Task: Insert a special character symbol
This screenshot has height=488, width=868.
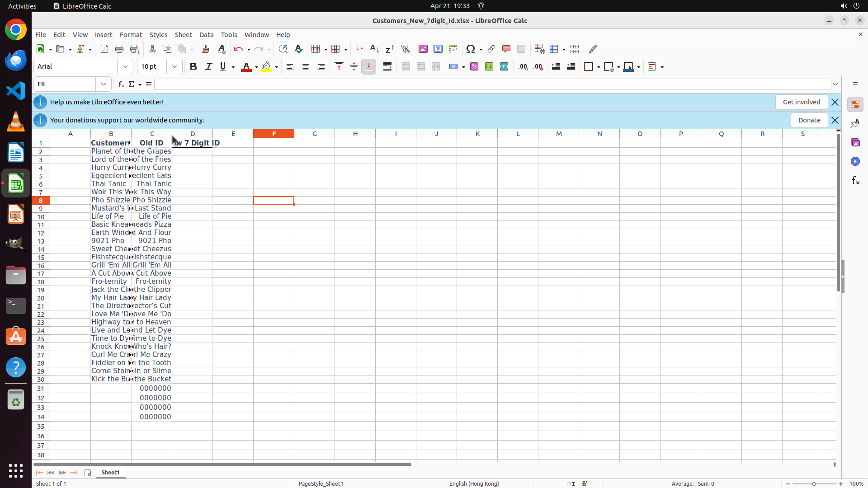Action: click(x=471, y=49)
